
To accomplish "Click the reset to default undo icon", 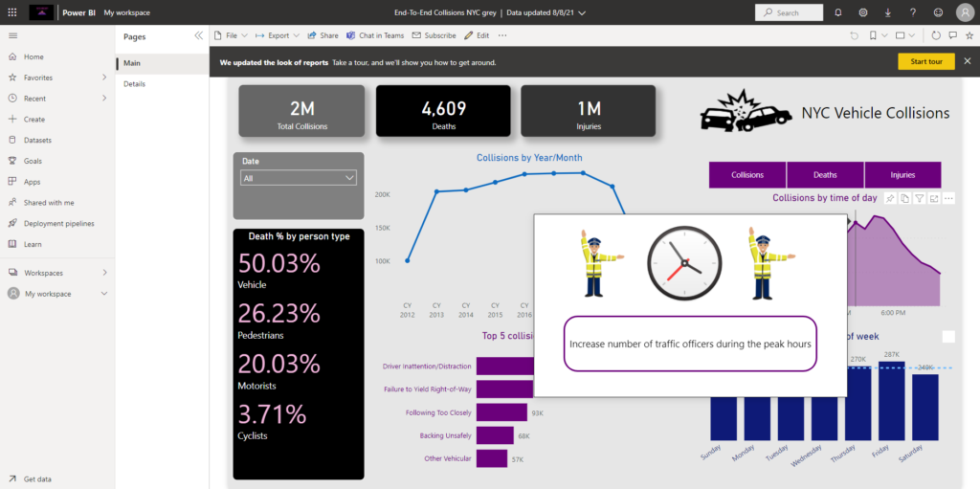I will tap(854, 35).
